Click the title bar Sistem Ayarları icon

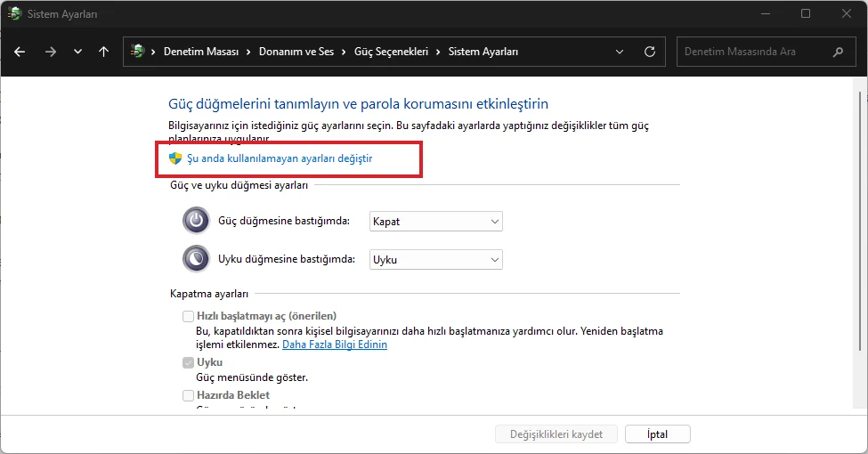(x=14, y=14)
